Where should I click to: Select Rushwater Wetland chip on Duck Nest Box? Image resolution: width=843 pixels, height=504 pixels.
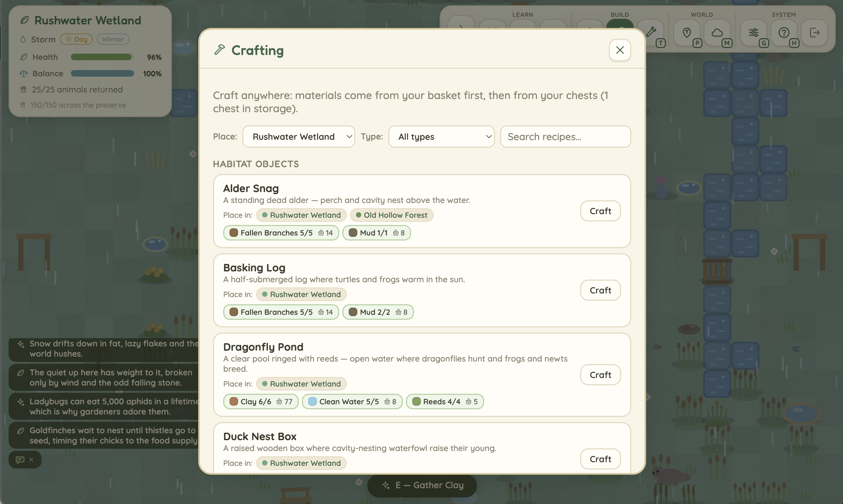tap(301, 463)
